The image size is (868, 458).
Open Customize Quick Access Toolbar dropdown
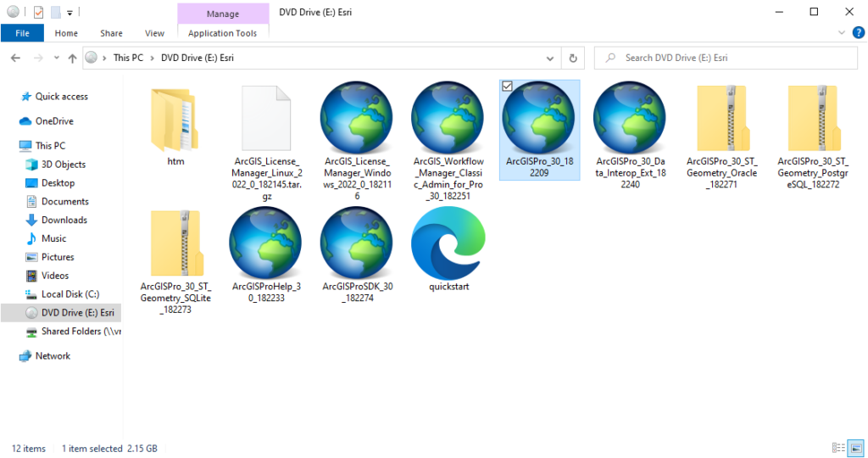click(x=70, y=12)
